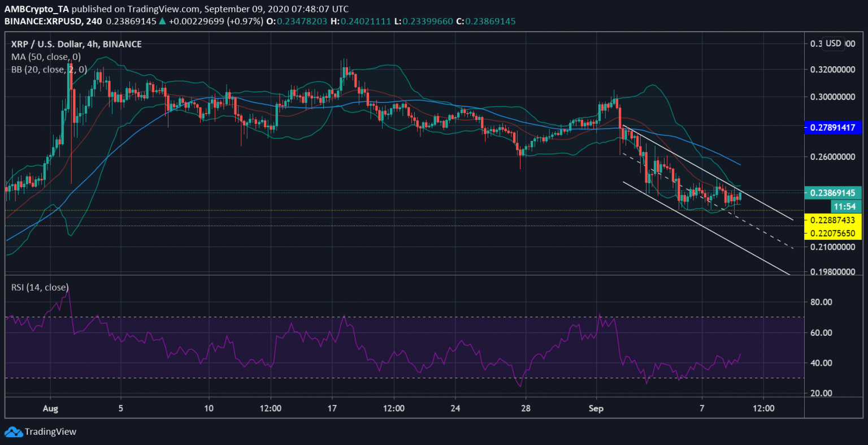Click the yellow 0.22887433 price label
This screenshot has height=445, width=868.
pos(832,220)
